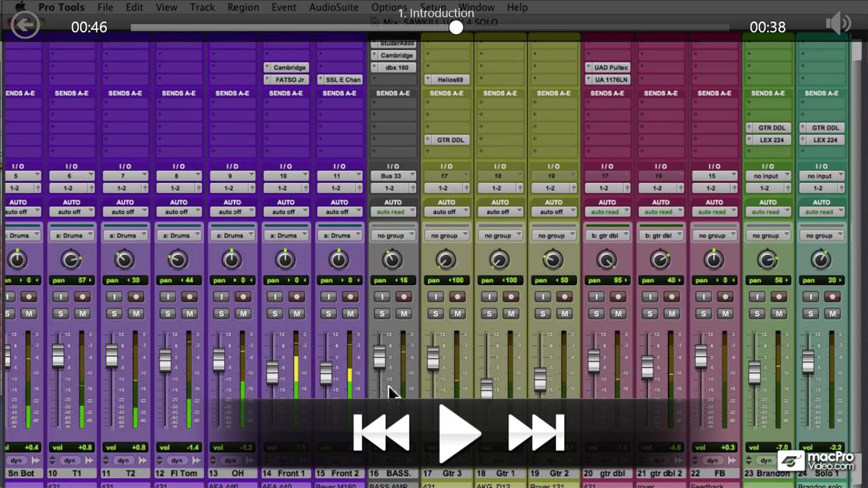Open the AudioSuite menu
The image size is (868, 488).
(x=333, y=7)
